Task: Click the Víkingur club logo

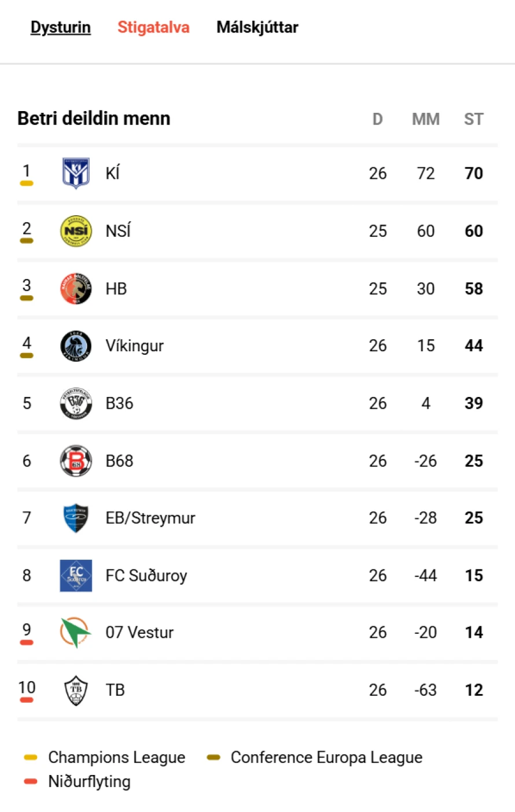Action: 76,346
